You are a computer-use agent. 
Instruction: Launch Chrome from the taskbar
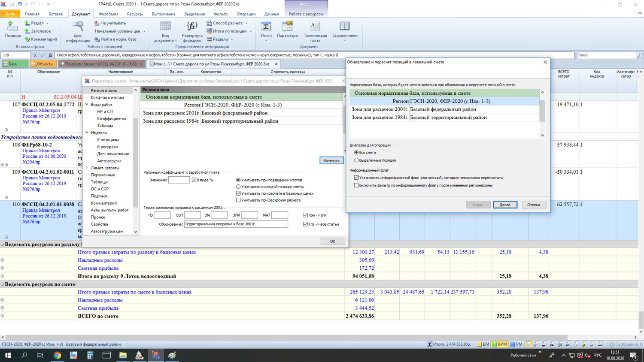(x=57, y=355)
